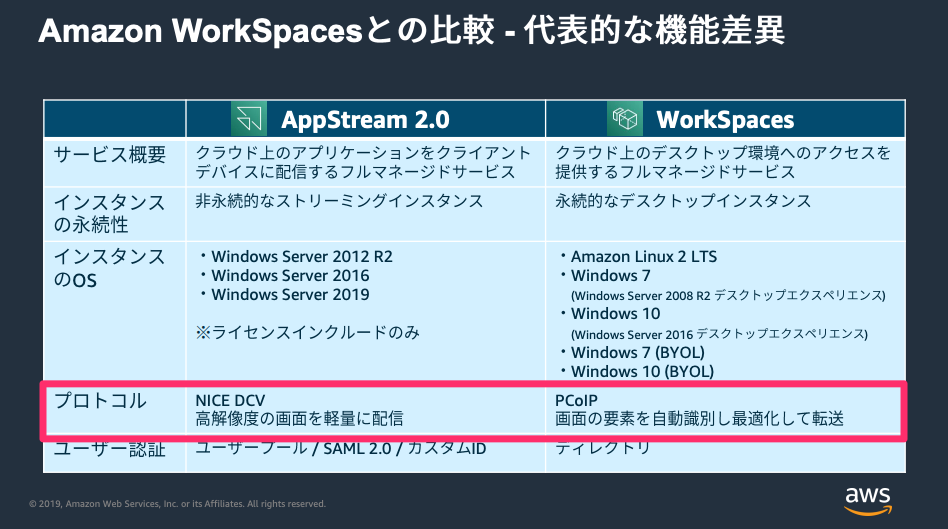Click the '(Windows Server 2016 デスクトップエクスペリエンス)' note
Viewport: 948px width, 529px height.
coord(719,334)
